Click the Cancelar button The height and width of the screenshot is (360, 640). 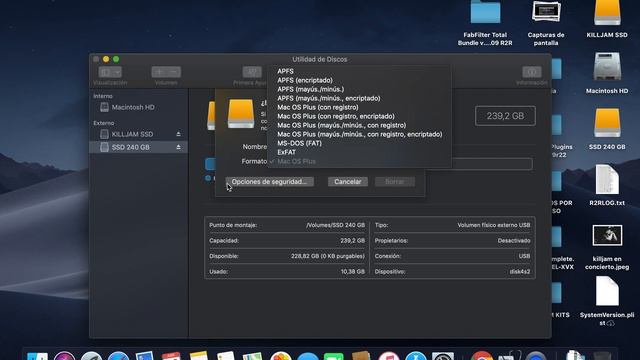pos(348,182)
